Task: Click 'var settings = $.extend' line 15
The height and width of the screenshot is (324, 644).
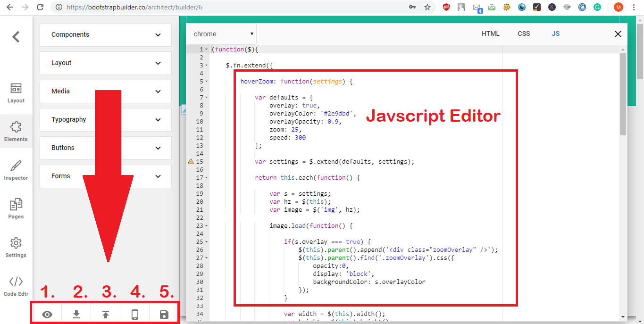Action: [335, 161]
